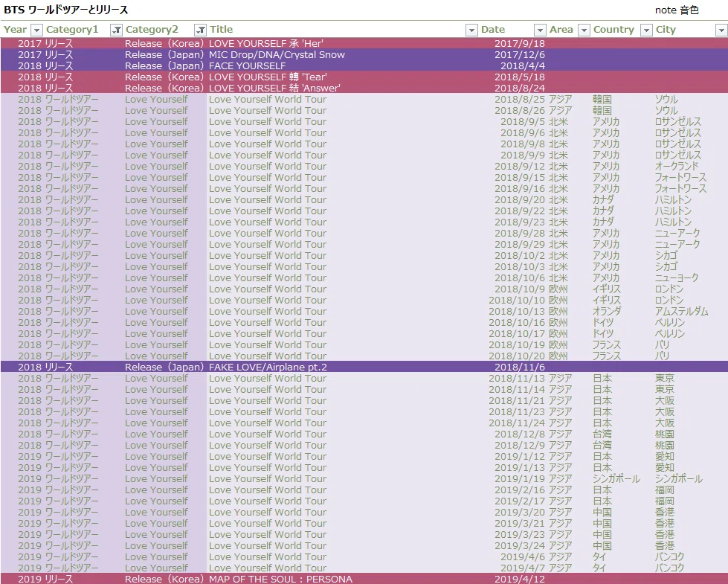The width and height of the screenshot is (728, 584).
Task: Select 桃園 city on 2018/12/8 row
Action: (664, 434)
